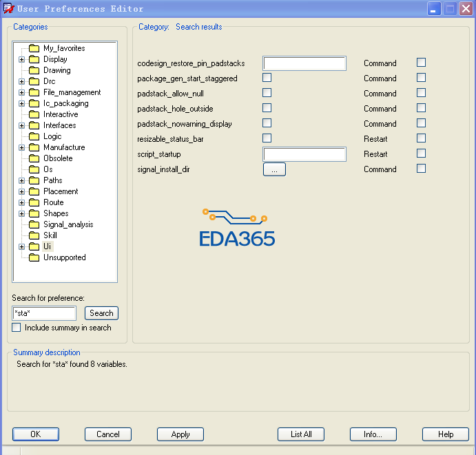Expand the Ic_packaging category

[21, 103]
